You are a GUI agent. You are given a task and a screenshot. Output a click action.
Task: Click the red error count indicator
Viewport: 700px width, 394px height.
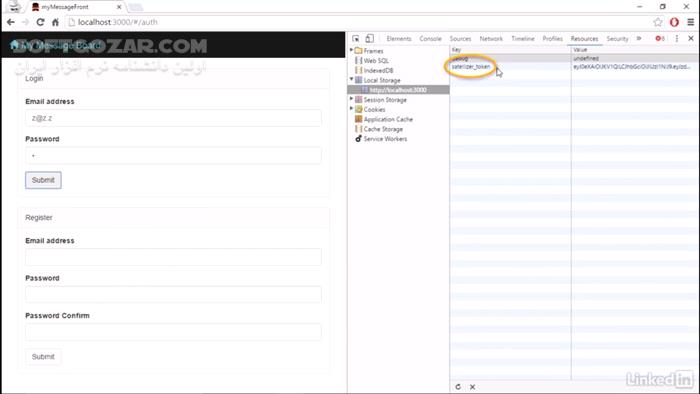tap(660, 38)
